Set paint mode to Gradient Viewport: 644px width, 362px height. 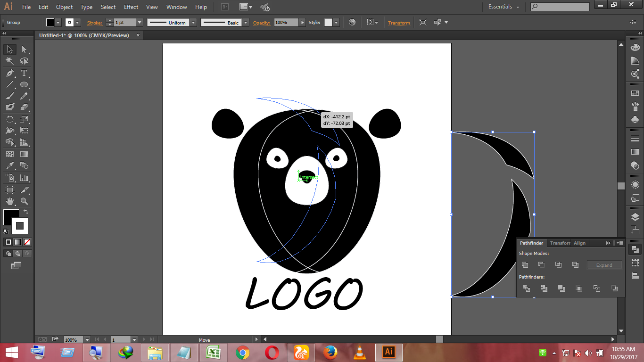click(17, 242)
